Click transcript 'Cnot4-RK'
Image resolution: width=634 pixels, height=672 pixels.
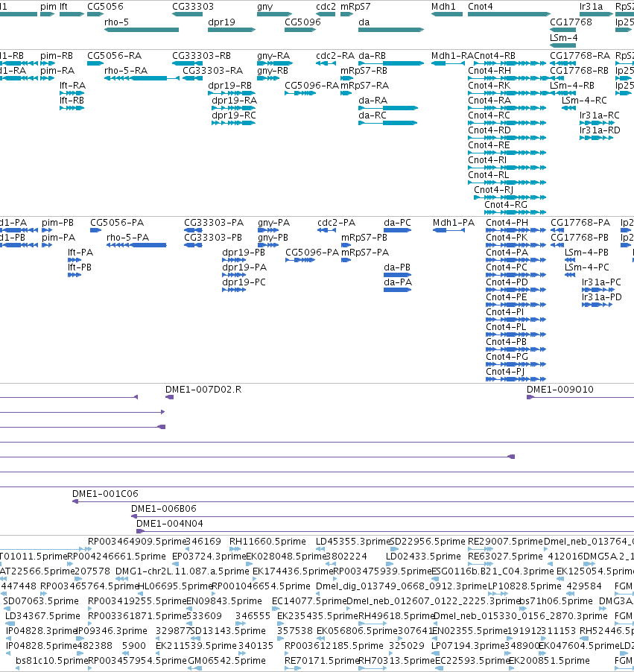pos(489,85)
